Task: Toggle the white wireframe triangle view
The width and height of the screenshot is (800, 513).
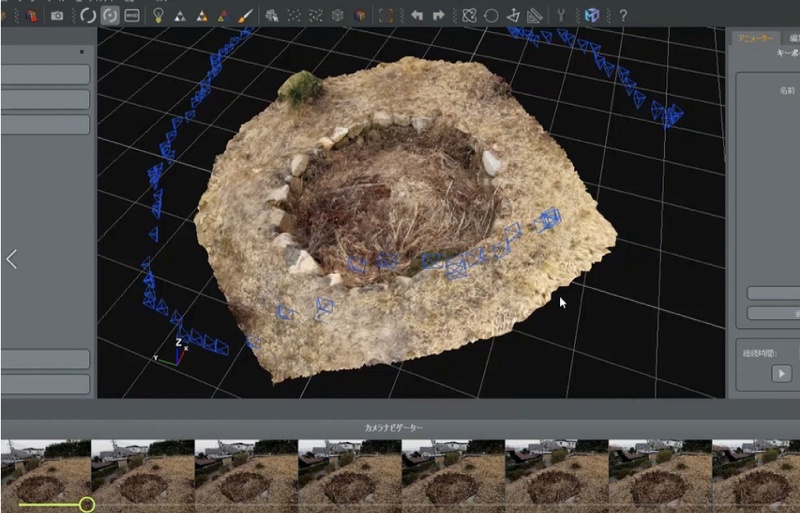Action: point(181,15)
